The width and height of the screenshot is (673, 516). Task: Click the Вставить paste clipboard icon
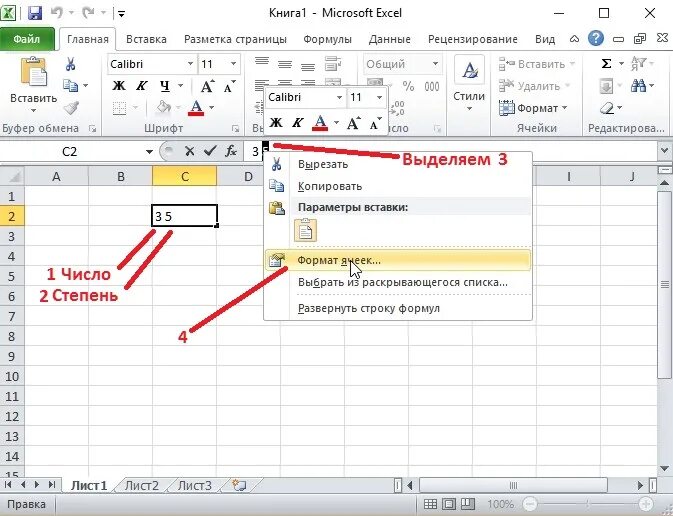point(33,72)
